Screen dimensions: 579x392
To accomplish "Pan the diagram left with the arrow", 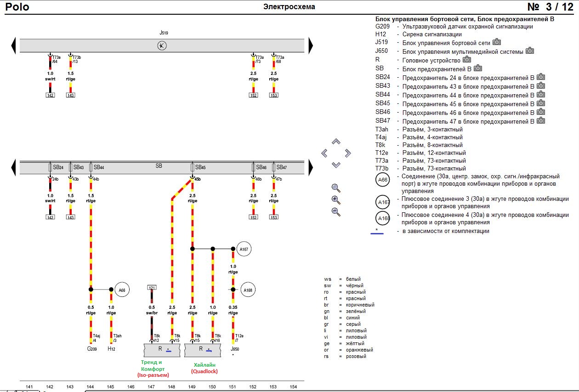I will (324, 153).
